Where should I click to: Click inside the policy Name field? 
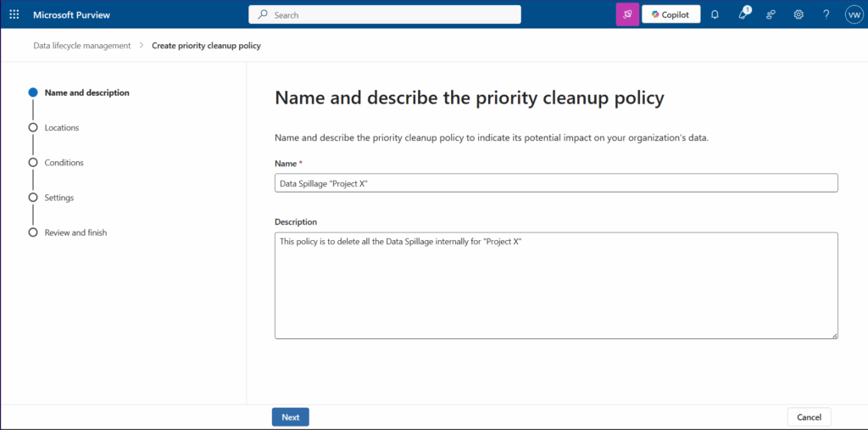coord(556,183)
